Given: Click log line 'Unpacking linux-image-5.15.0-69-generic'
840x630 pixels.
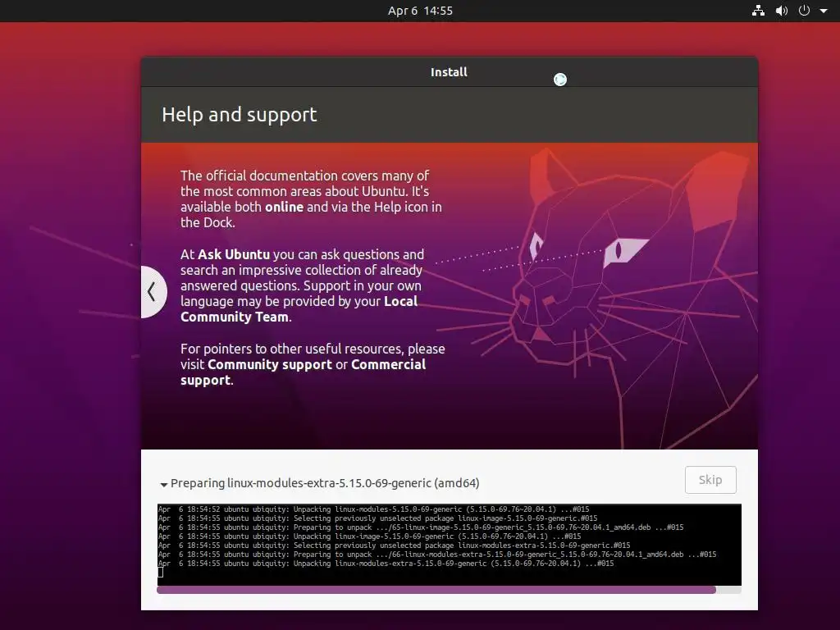Looking at the screenshot, I should coord(370,536).
